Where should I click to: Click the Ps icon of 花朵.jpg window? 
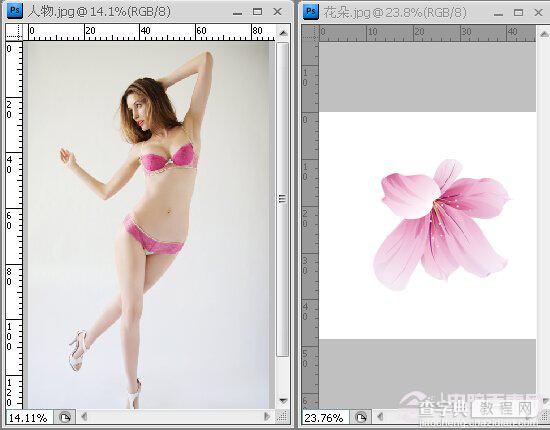coord(311,12)
